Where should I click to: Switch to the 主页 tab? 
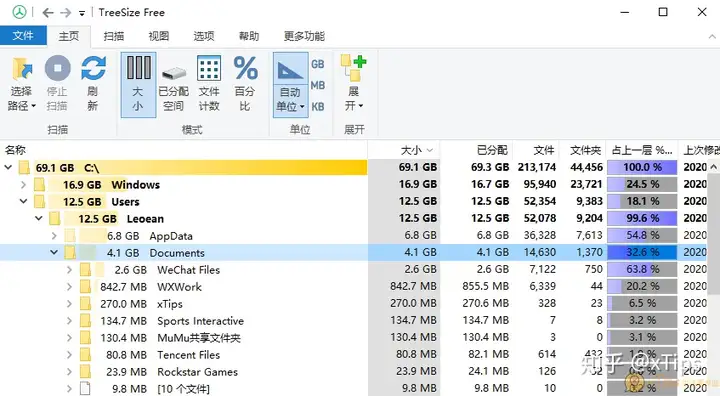(x=68, y=36)
